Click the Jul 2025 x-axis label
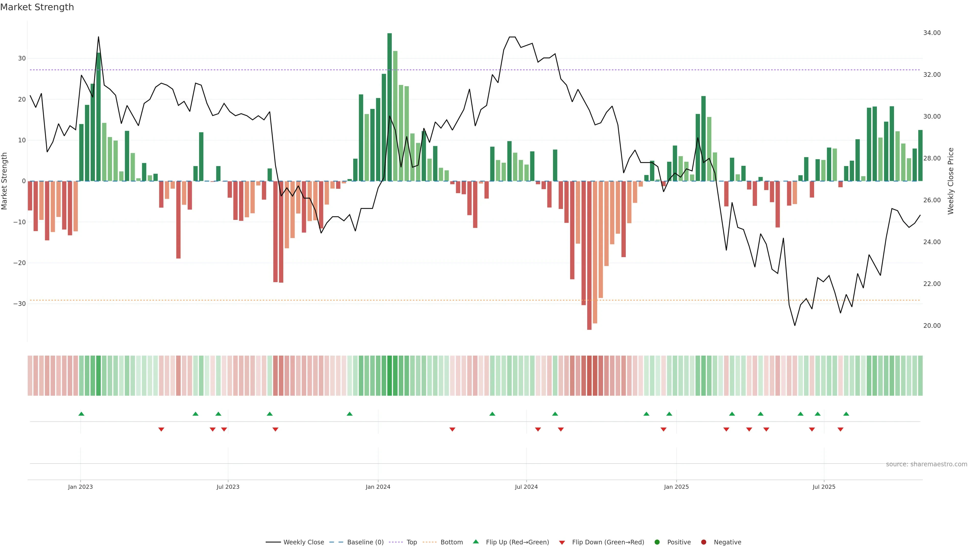 [x=824, y=487]
